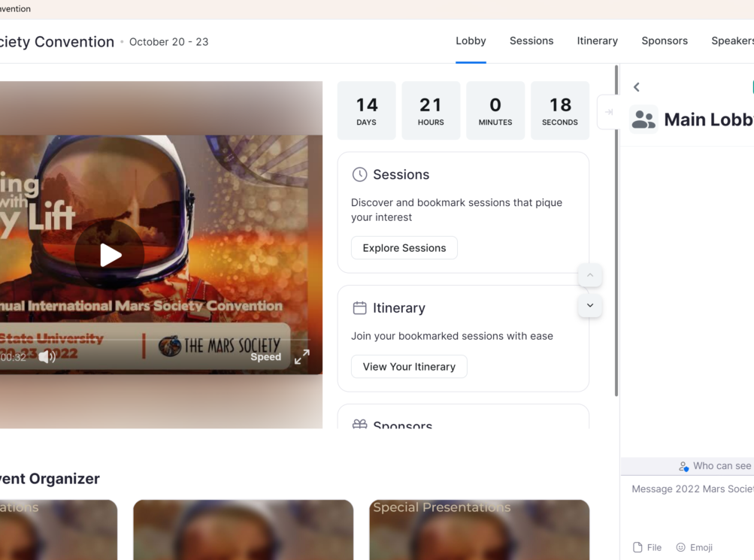The height and width of the screenshot is (560, 754).
Task: Click the Sponsors gift icon
Action: point(359,424)
